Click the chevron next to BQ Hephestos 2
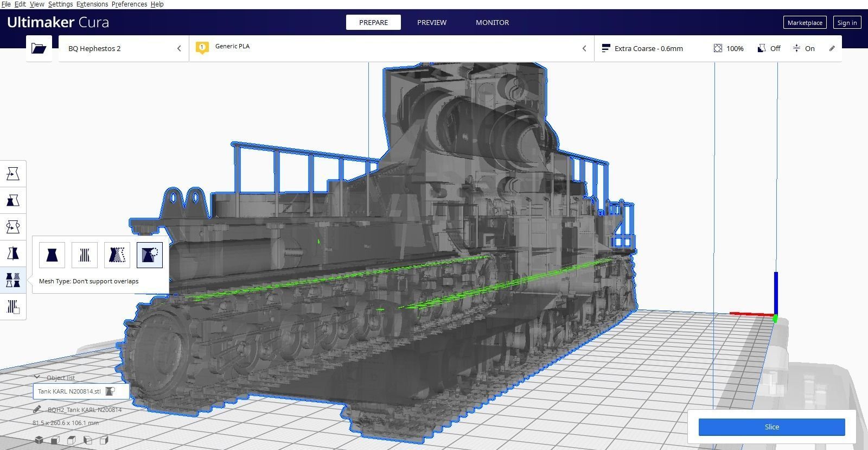This screenshot has height=450, width=868. coord(179,48)
